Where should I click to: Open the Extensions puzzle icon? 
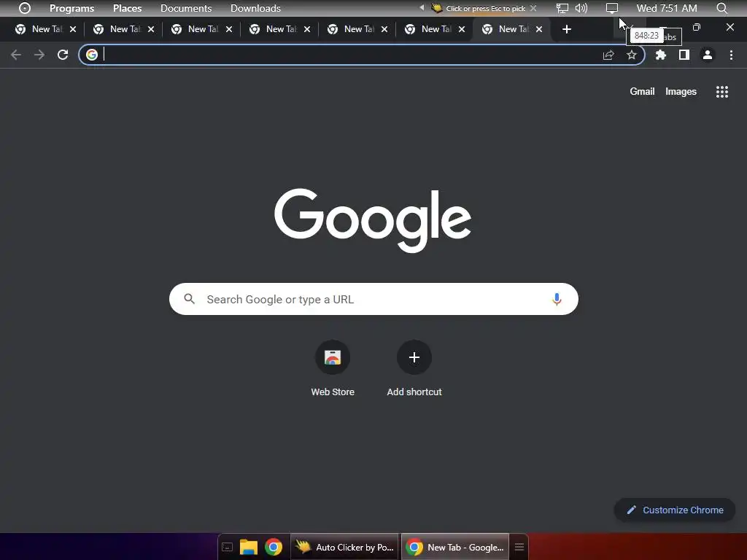tap(660, 55)
